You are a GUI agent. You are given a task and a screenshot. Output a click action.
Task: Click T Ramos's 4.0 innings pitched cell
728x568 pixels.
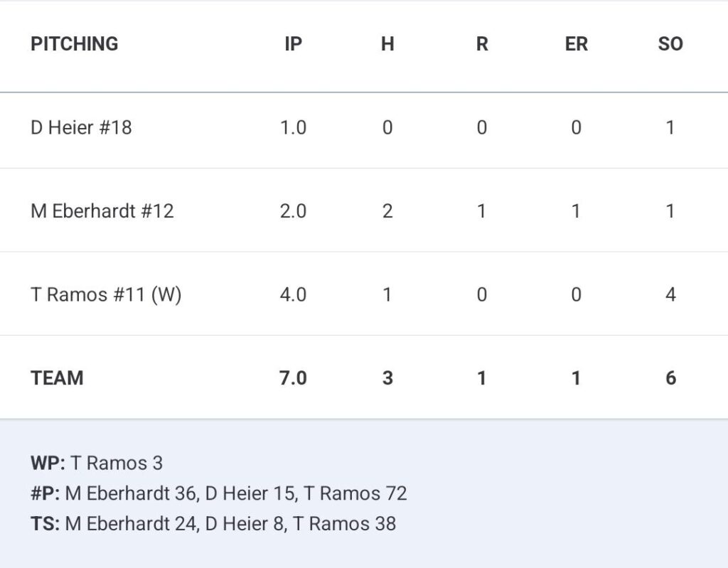pyautogui.click(x=293, y=294)
